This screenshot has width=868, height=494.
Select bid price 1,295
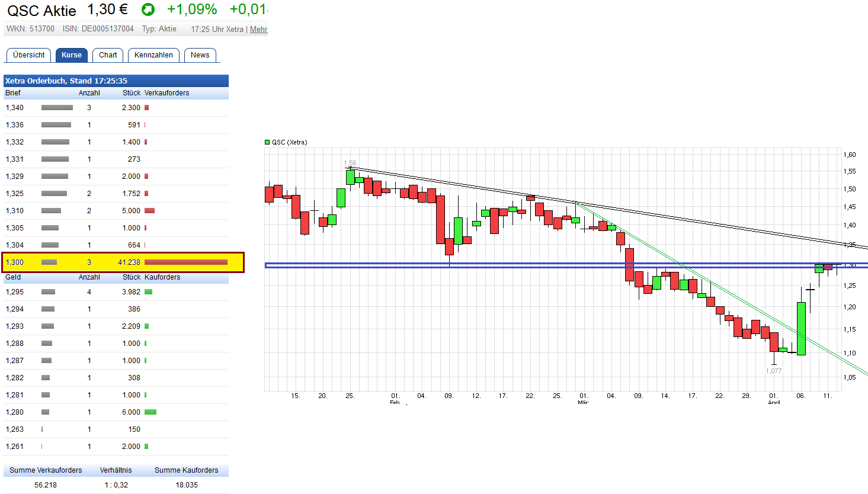click(x=15, y=292)
